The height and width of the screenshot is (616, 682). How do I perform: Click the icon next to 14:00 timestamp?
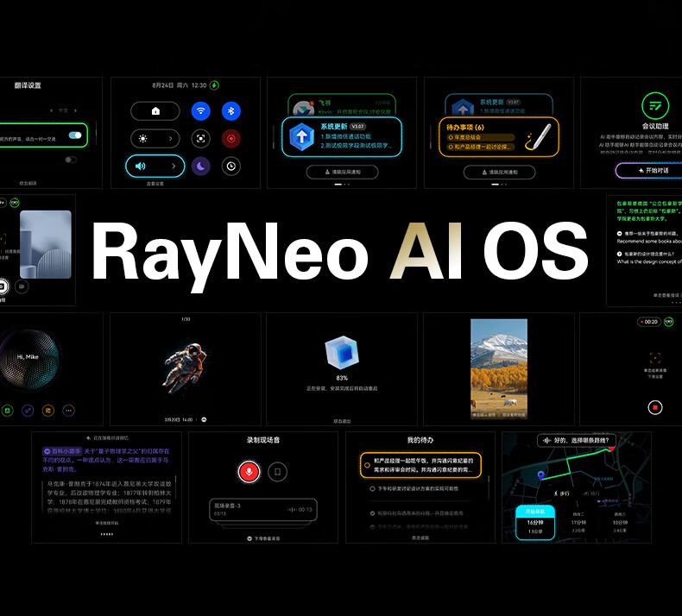[204, 419]
